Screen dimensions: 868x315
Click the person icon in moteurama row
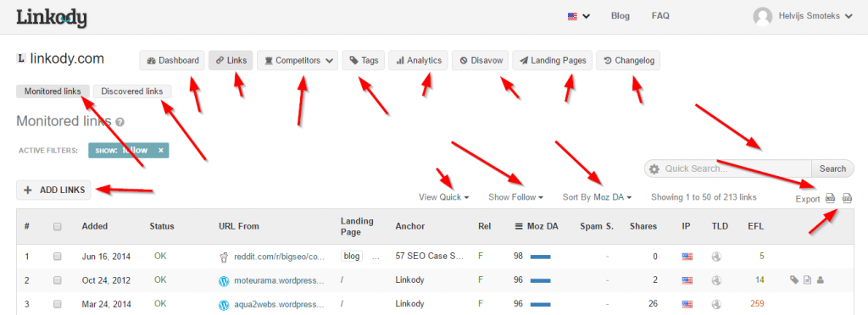[x=821, y=280]
